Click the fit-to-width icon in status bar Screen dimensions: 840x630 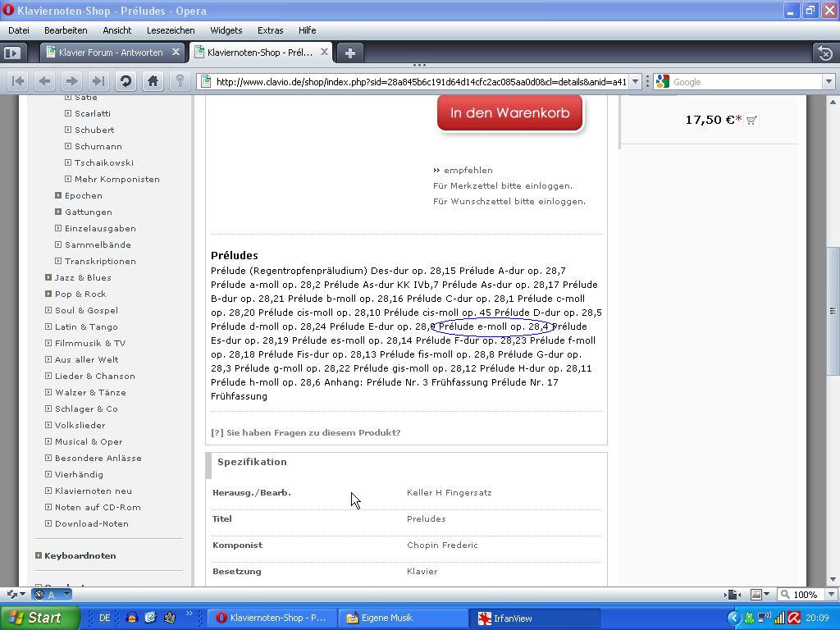click(x=732, y=594)
